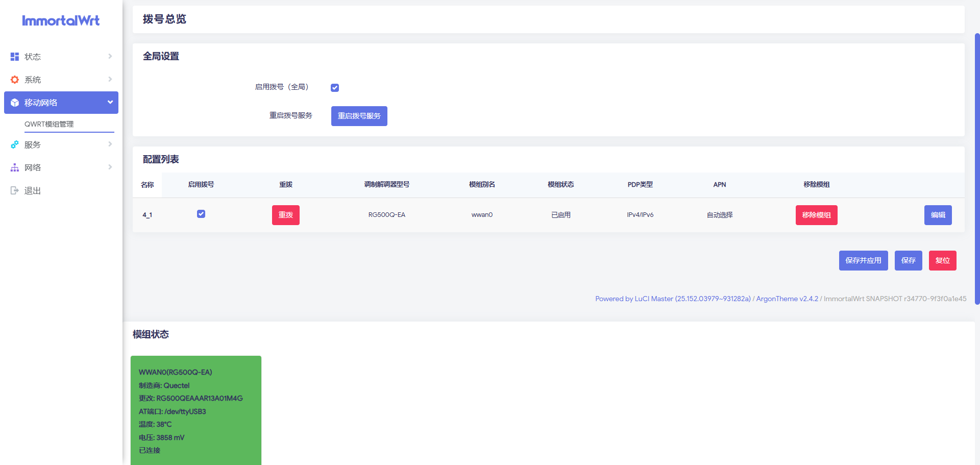Viewport: 980px width, 465px height.
Task: Click the 全局设置 section heading
Action: coord(161,56)
